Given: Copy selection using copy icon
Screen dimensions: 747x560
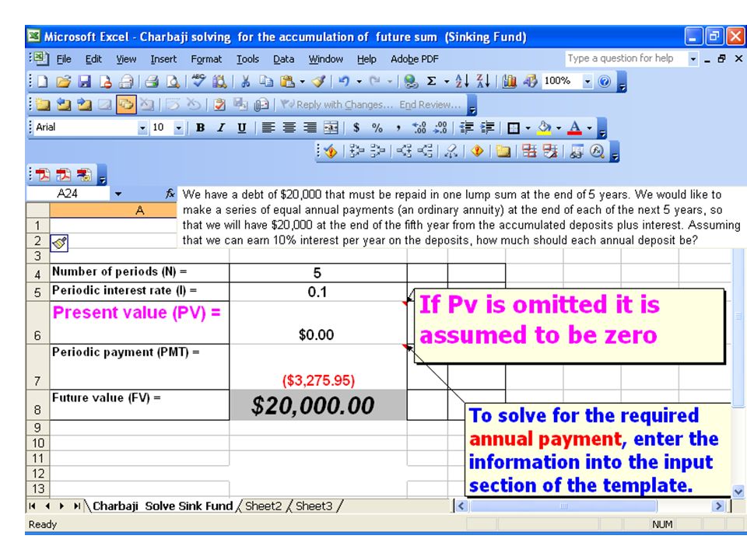Looking at the screenshot, I should [x=266, y=82].
